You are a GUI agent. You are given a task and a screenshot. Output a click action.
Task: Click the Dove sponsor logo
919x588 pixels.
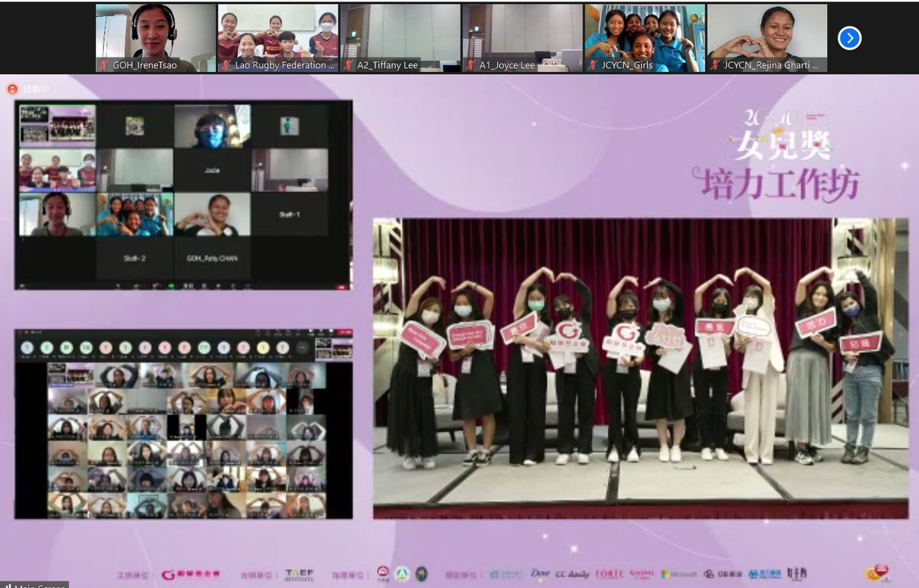[541, 573]
